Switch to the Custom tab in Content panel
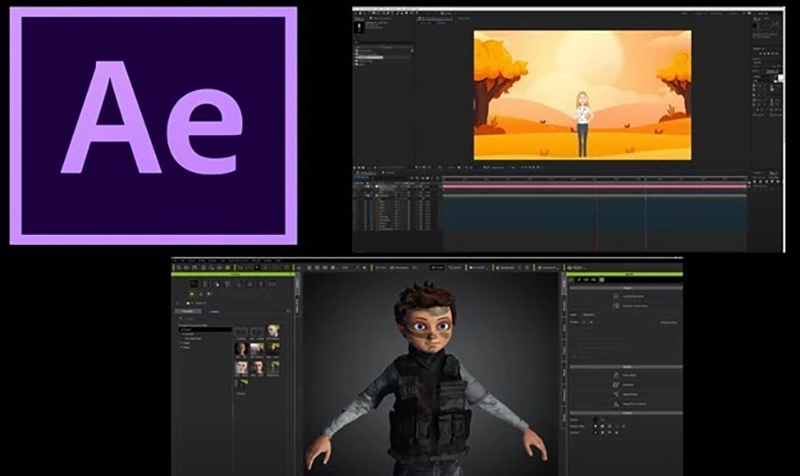 coord(214,312)
